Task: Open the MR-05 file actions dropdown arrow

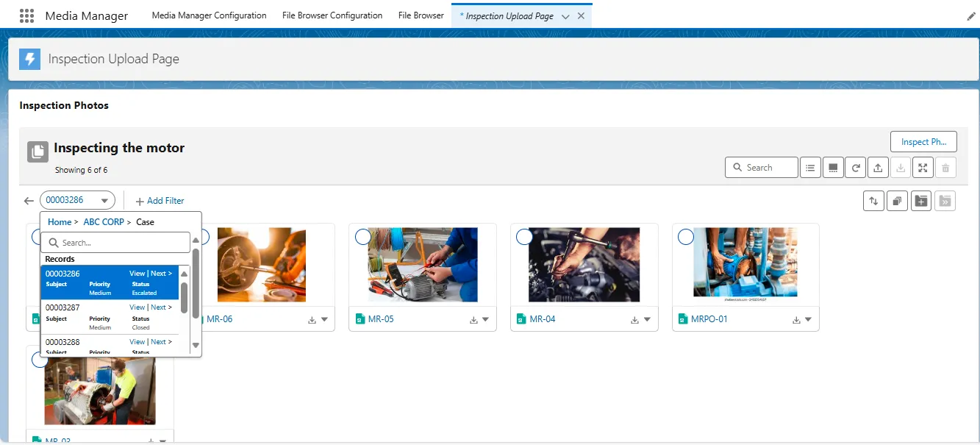Action: (486, 320)
